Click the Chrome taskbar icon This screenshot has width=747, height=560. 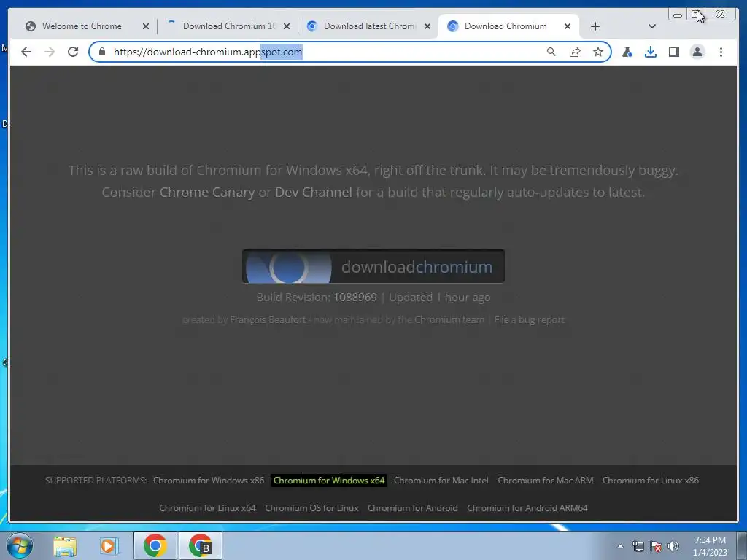coord(155,545)
